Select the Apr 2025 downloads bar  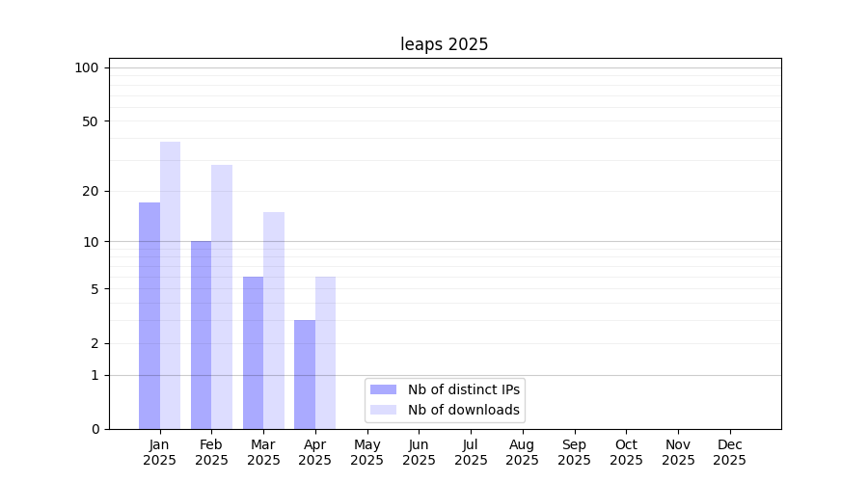click(x=325, y=353)
